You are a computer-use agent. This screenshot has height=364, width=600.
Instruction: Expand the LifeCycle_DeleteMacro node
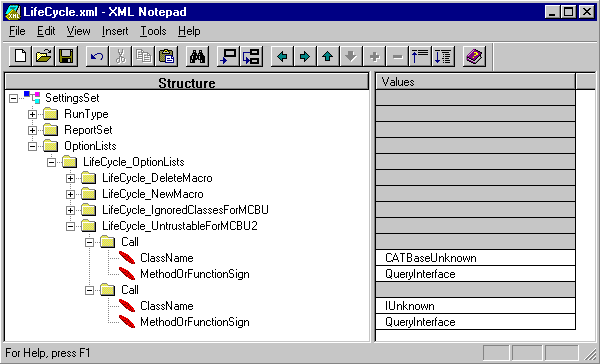click(70, 178)
